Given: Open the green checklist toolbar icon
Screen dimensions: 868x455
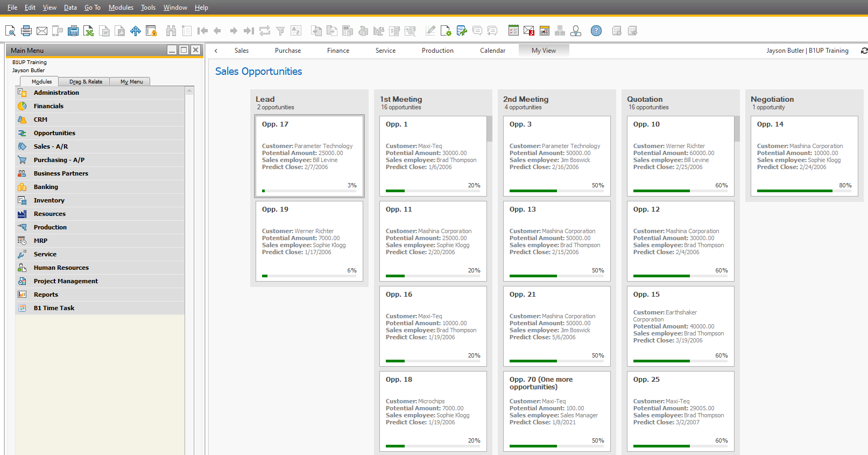Looking at the screenshot, I should tap(513, 31).
